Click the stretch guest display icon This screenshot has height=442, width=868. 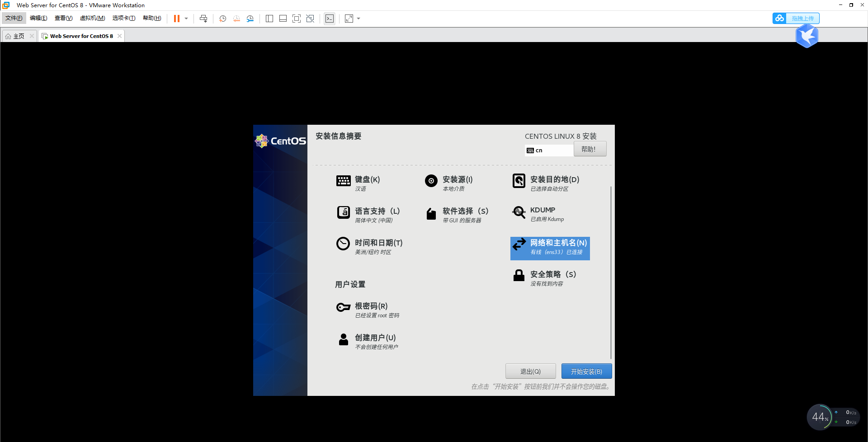pos(349,19)
